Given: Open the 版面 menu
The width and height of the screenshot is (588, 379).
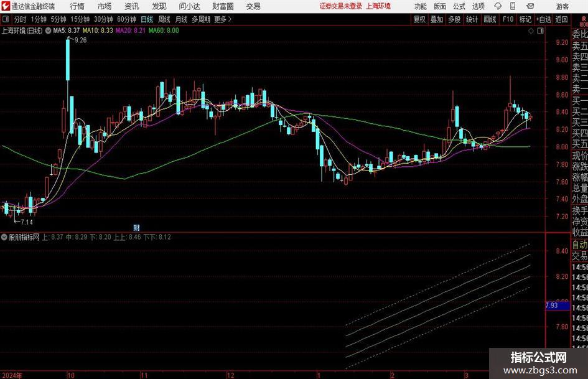Looking at the screenshot, I should [440, 6].
